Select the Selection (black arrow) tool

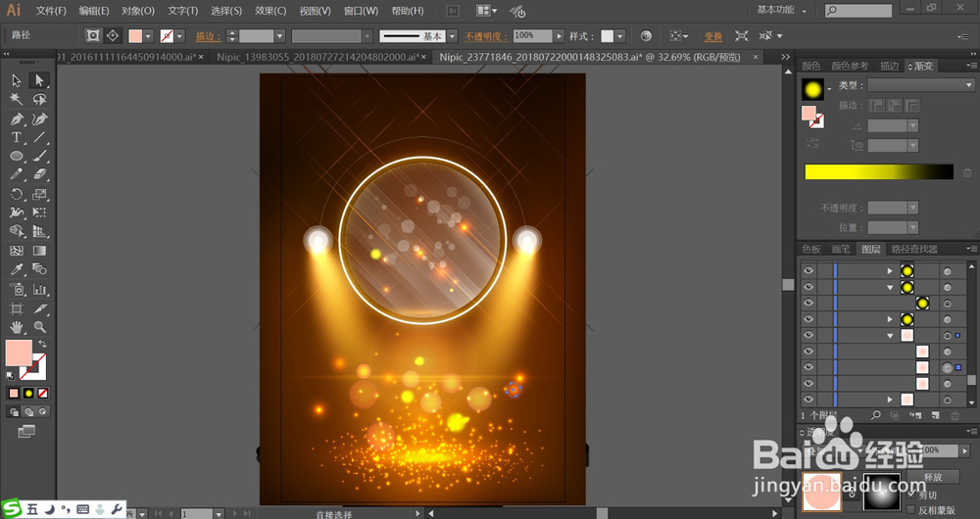click(x=17, y=80)
